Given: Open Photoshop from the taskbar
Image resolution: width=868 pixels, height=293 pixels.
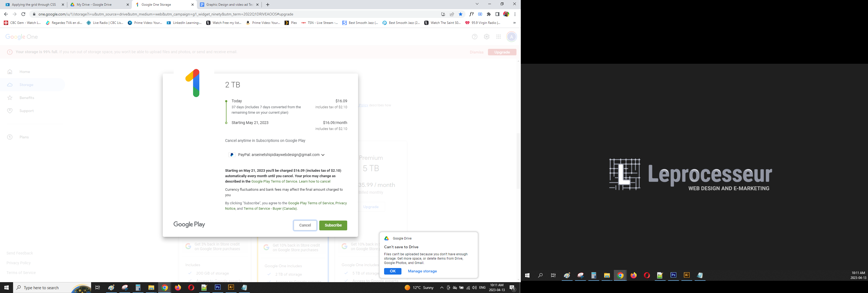Looking at the screenshot, I should (x=218, y=288).
